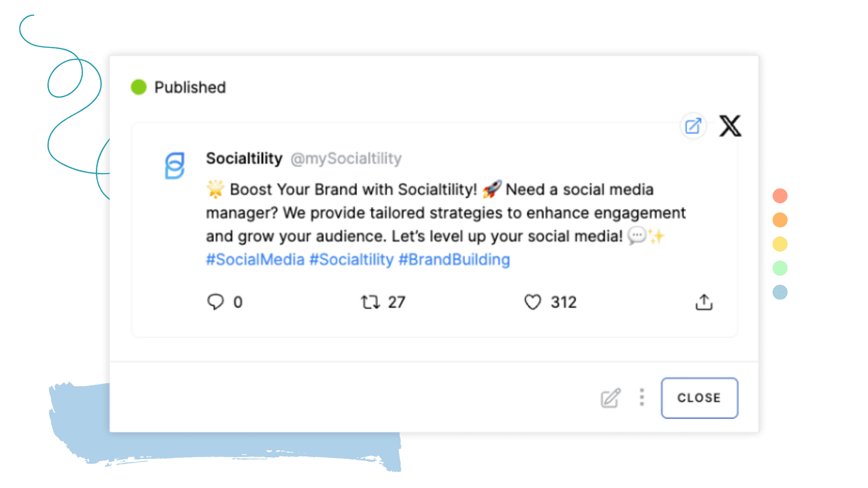
Task: Select the red color swatch
Action: (x=780, y=196)
